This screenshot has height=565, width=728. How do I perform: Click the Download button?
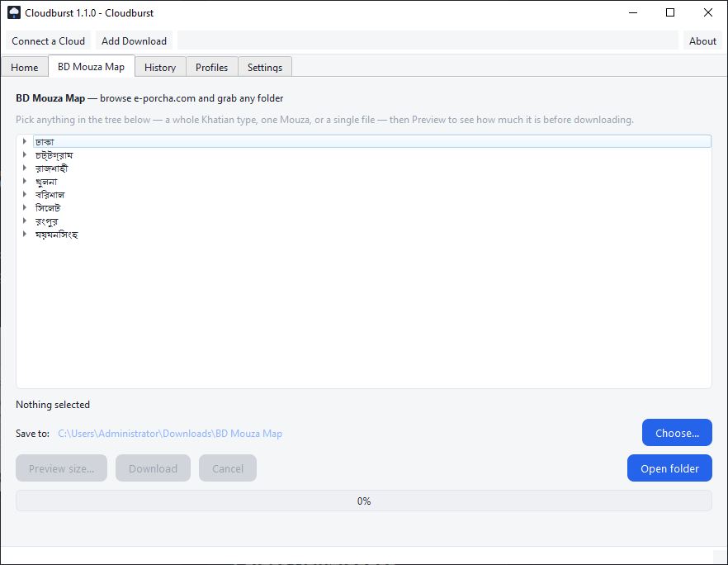tap(153, 468)
